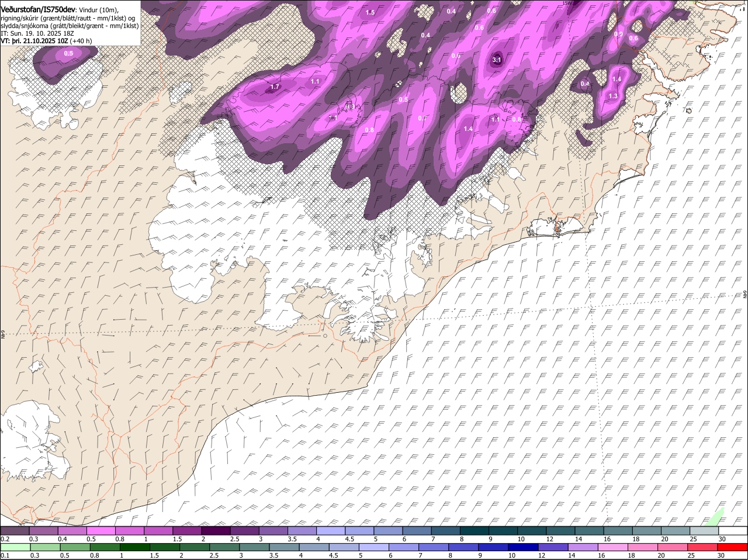The width and height of the screenshot is (748, 560).
Task: Click the 15W longitude label at top
Action: 566,3
